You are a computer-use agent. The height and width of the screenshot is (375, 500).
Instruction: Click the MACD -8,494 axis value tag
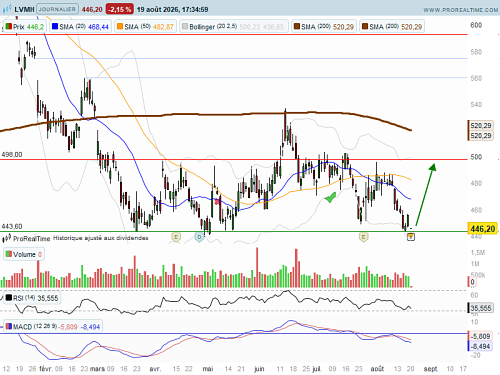480,346
